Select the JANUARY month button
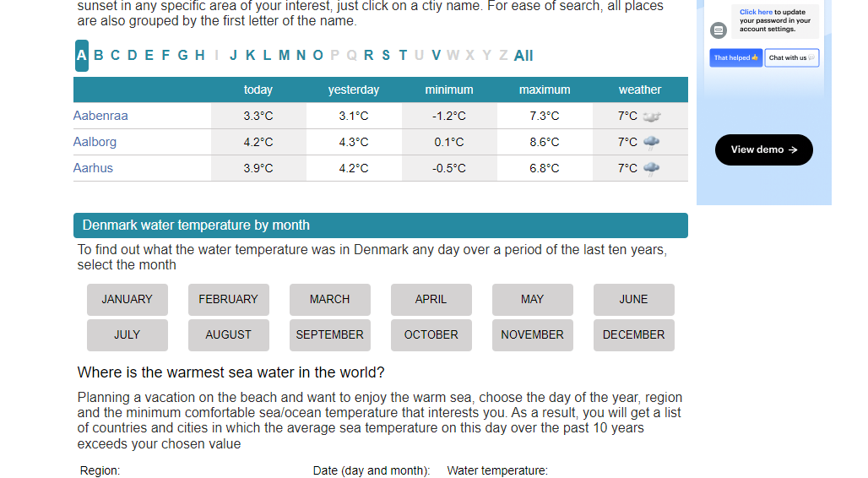The image size is (868, 478). 127,300
